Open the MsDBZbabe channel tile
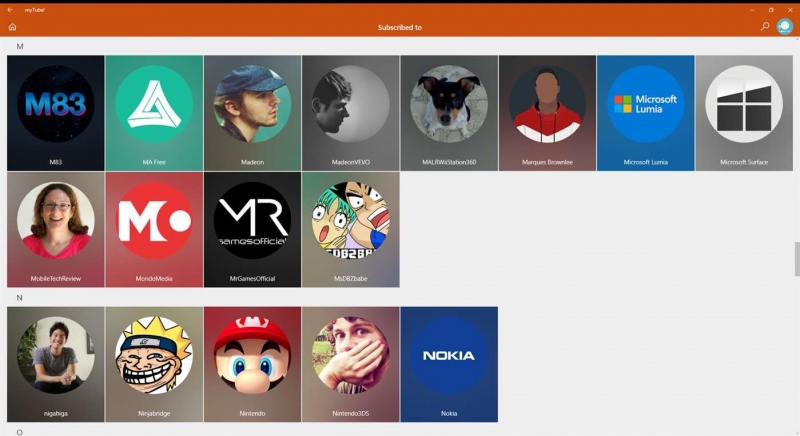The image size is (800, 436). [351, 229]
